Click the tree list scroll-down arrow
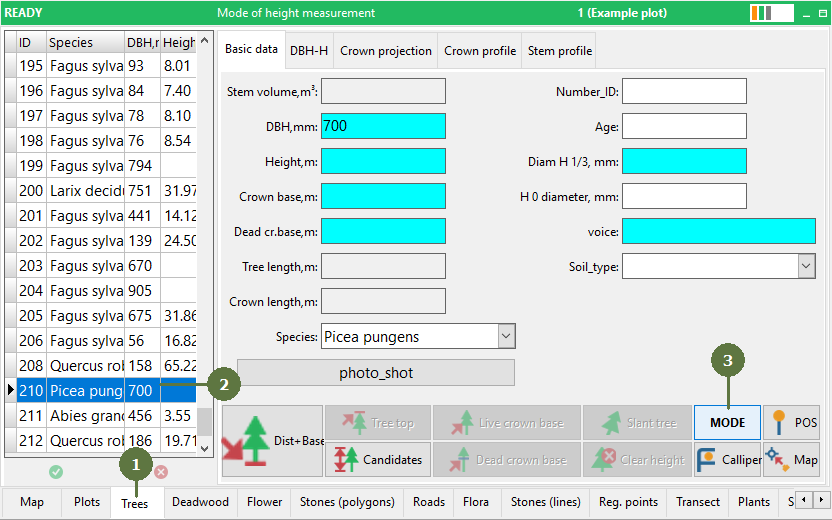The width and height of the screenshot is (832, 520). [205, 448]
